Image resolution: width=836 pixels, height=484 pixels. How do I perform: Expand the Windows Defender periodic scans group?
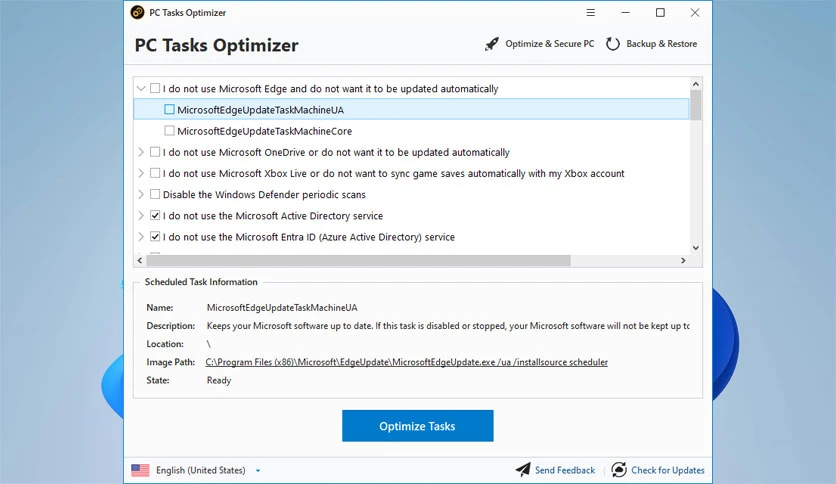tap(141, 194)
